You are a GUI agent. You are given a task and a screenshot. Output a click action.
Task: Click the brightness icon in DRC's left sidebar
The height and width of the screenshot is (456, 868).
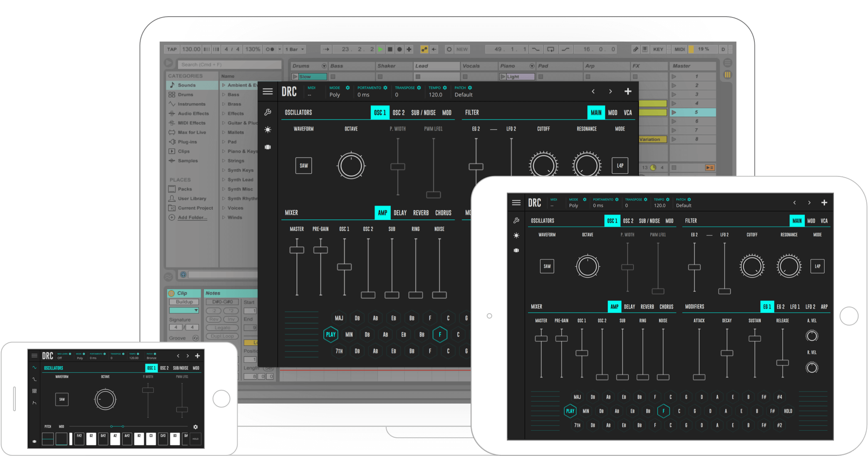tap(268, 129)
